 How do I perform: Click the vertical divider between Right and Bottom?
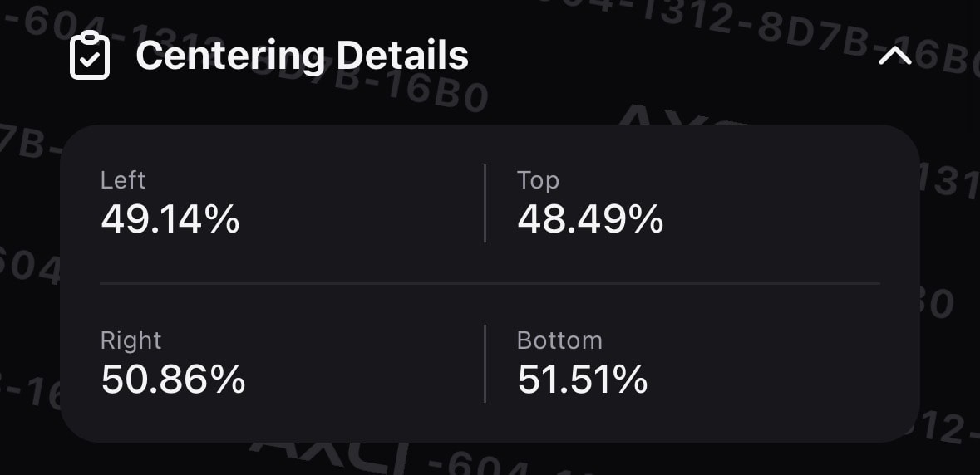[x=485, y=363]
